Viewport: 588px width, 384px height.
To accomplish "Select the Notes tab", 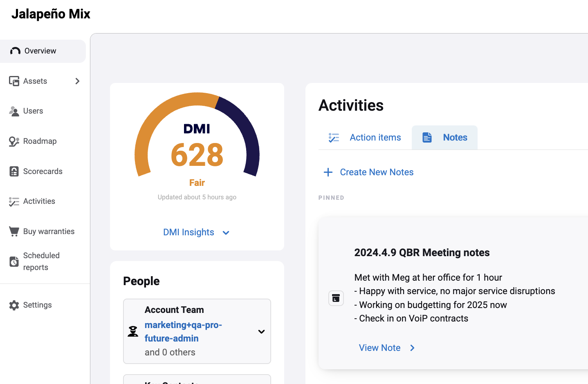I will coord(444,138).
